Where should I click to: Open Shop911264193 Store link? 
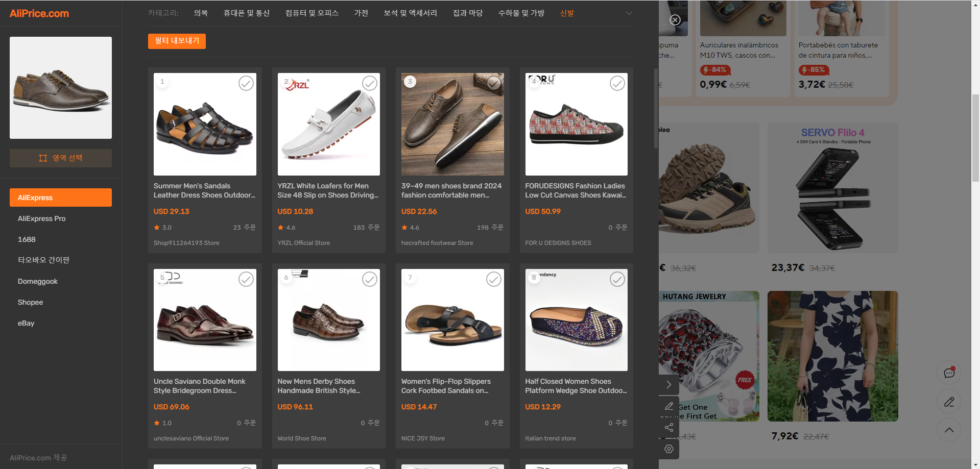pos(186,243)
